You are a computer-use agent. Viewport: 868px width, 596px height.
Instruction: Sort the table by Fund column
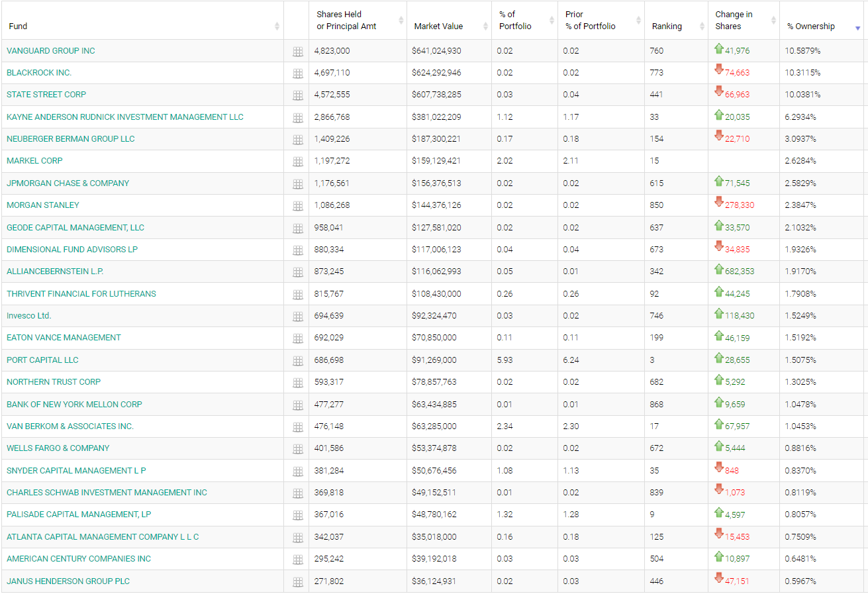[142, 21]
